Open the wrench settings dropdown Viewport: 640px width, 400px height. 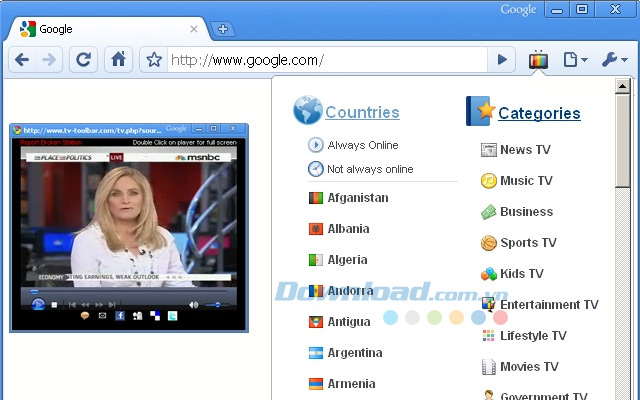[615, 60]
